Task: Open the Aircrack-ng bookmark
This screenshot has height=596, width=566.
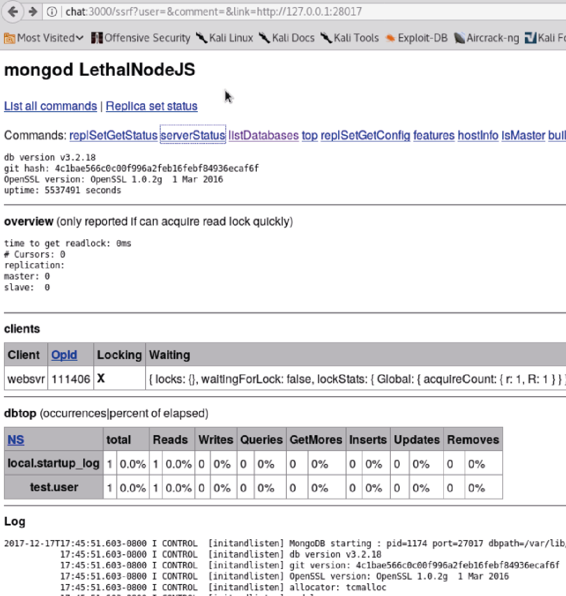Action: pos(486,38)
